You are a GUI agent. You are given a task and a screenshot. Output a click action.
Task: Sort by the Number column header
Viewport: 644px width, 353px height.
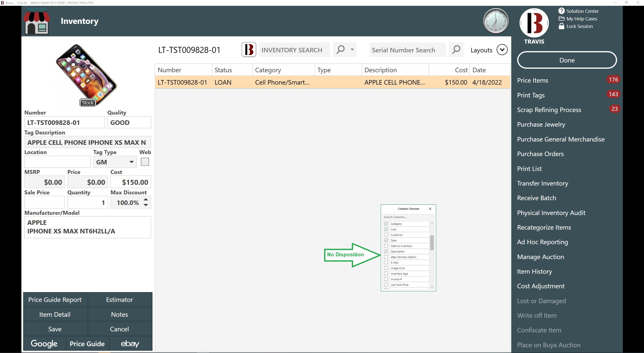(x=183, y=70)
